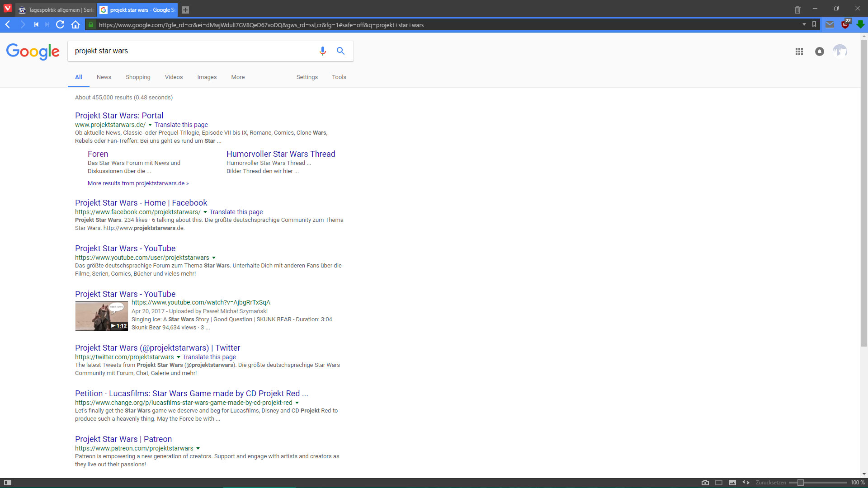868x488 pixels.
Task: Translate the projektstarwars.de page
Action: tap(181, 125)
